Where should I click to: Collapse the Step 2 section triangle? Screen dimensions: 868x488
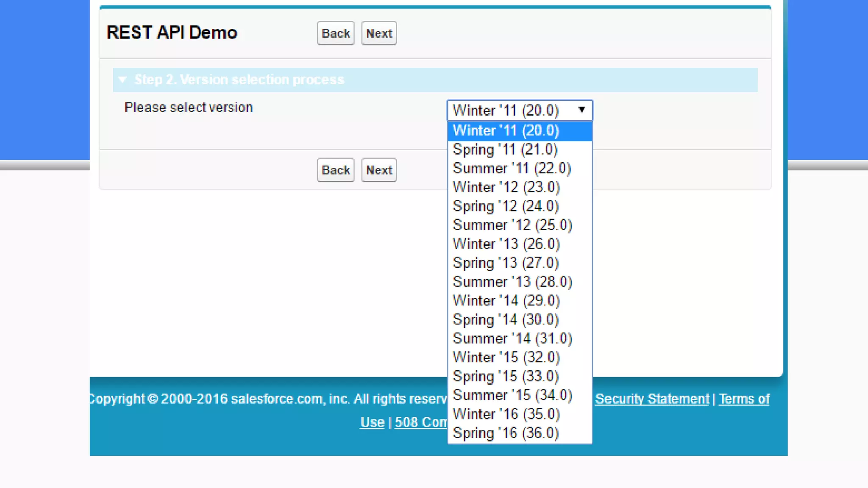click(x=122, y=80)
